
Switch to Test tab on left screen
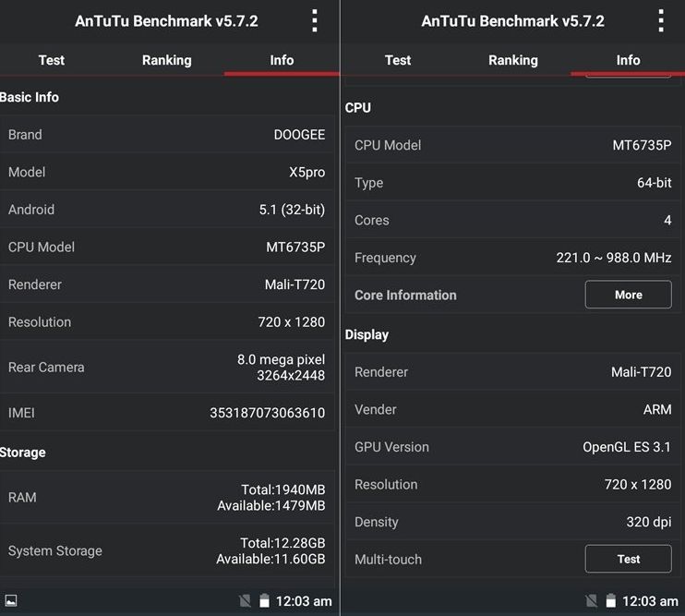tap(51, 60)
